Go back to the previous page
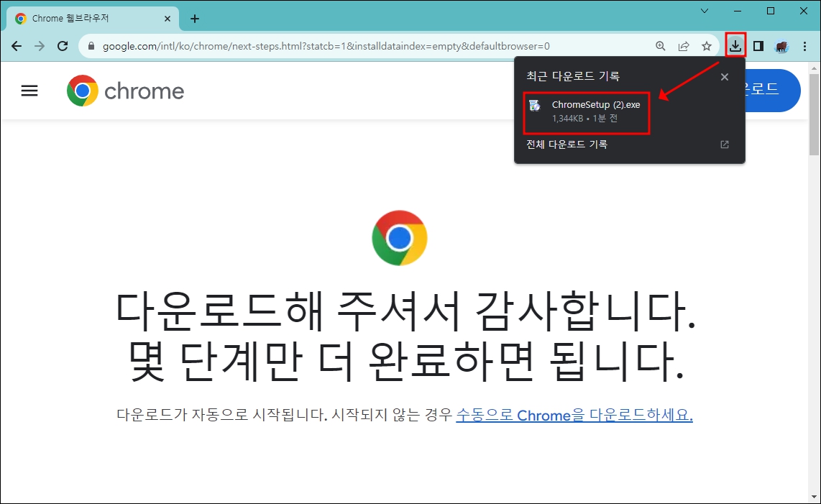The height and width of the screenshot is (504, 821). pyautogui.click(x=17, y=46)
